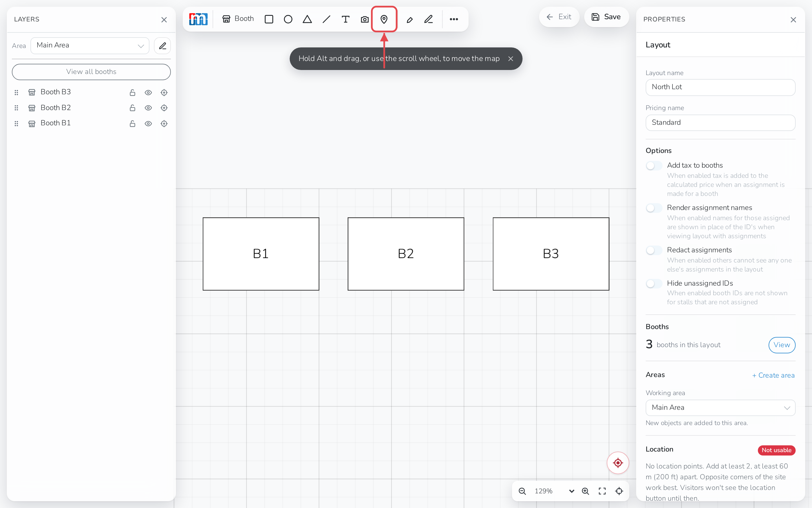812x508 pixels.
Task: Save the layout
Action: (606, 17)
